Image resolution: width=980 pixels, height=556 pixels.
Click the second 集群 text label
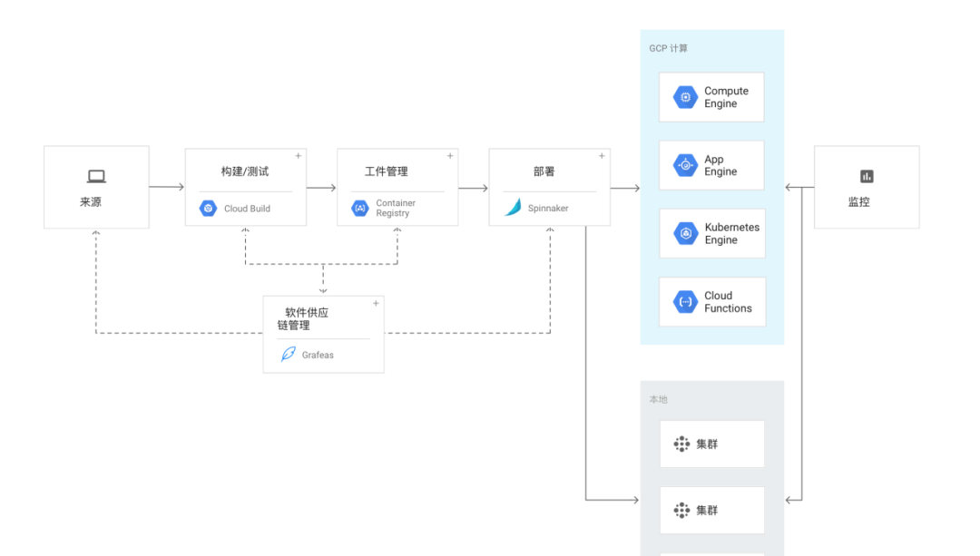pos(707,511)
